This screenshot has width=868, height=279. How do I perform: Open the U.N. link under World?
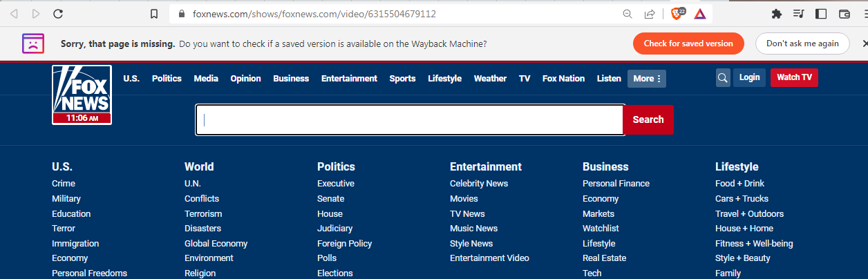coord(193,184)
